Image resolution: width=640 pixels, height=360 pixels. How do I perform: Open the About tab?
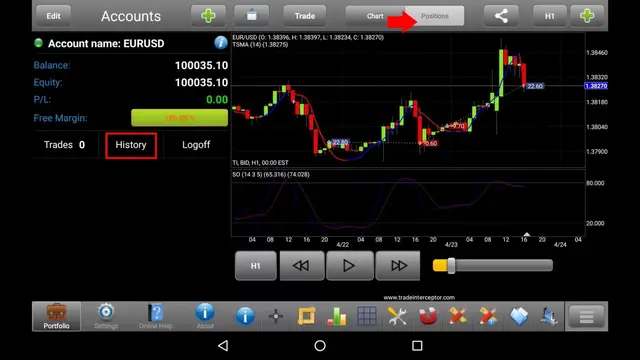(x=205, y=316)
